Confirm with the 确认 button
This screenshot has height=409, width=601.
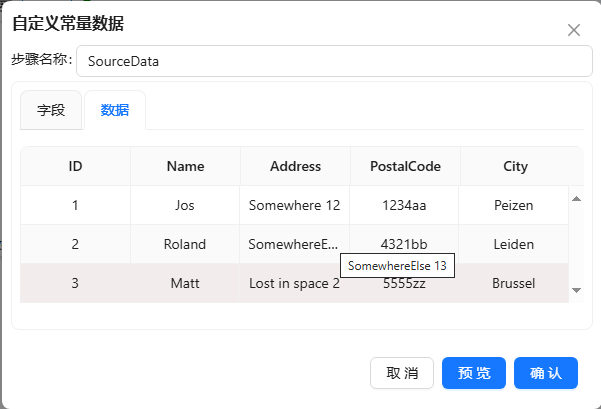coord(546,373)
